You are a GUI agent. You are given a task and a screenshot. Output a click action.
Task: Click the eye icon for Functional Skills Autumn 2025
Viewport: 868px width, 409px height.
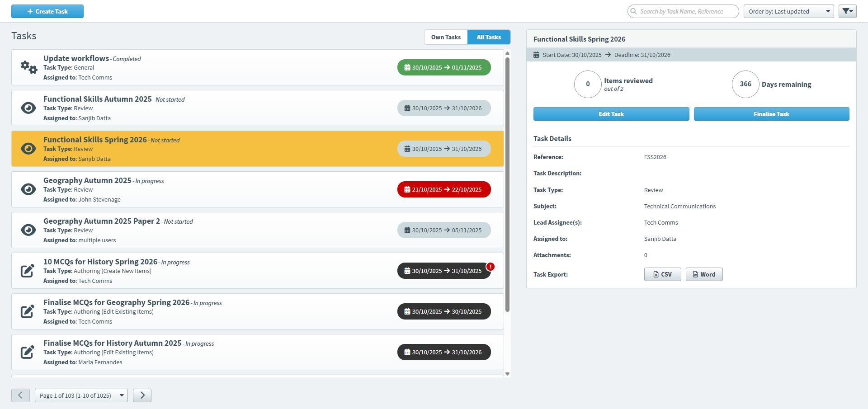point(28,108)
